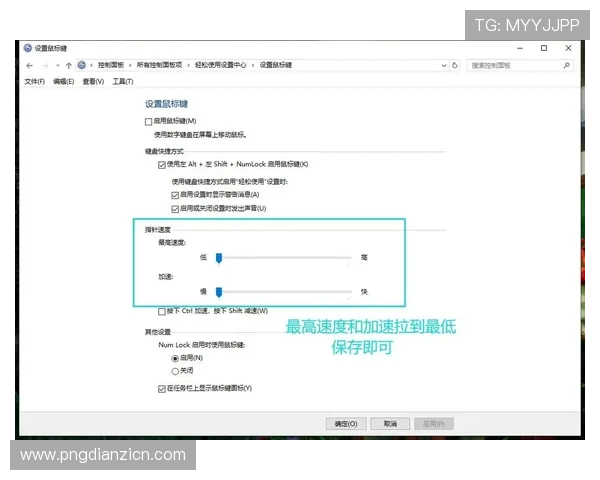This screenshot has width=600, height=480.
Task: Open the 查看(V) menu
Action: click(x=93, y=82)
